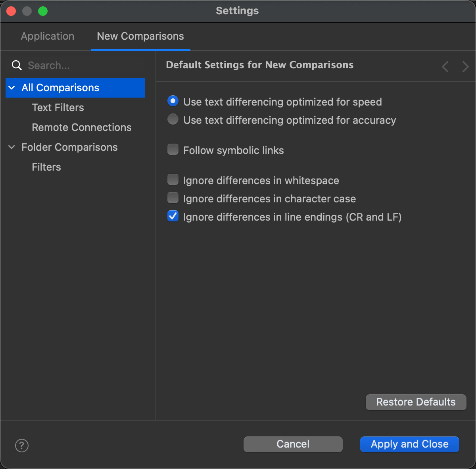Go back with the left arrow
Image resolution: width=476 pixels, height=469 pixels.
coord(445,66)
